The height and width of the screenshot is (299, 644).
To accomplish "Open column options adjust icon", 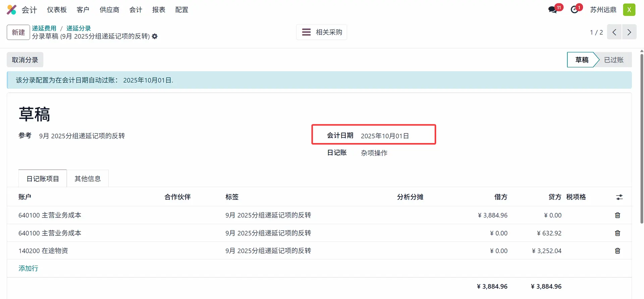I will [x=619, y=197].
